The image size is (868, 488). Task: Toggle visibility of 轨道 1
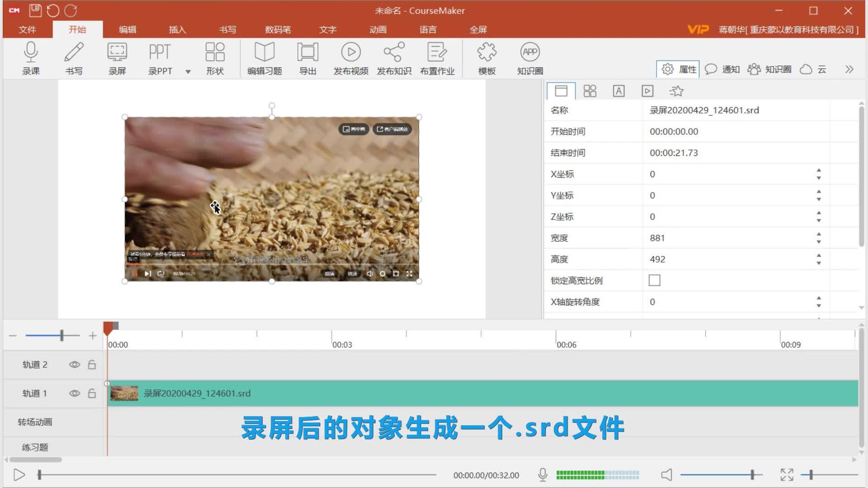[75, 394]
